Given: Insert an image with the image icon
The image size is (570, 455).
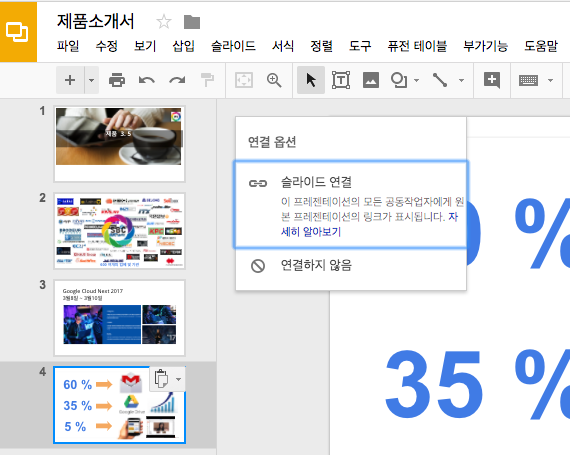Looking at the screenshot, I should point(371,80).
